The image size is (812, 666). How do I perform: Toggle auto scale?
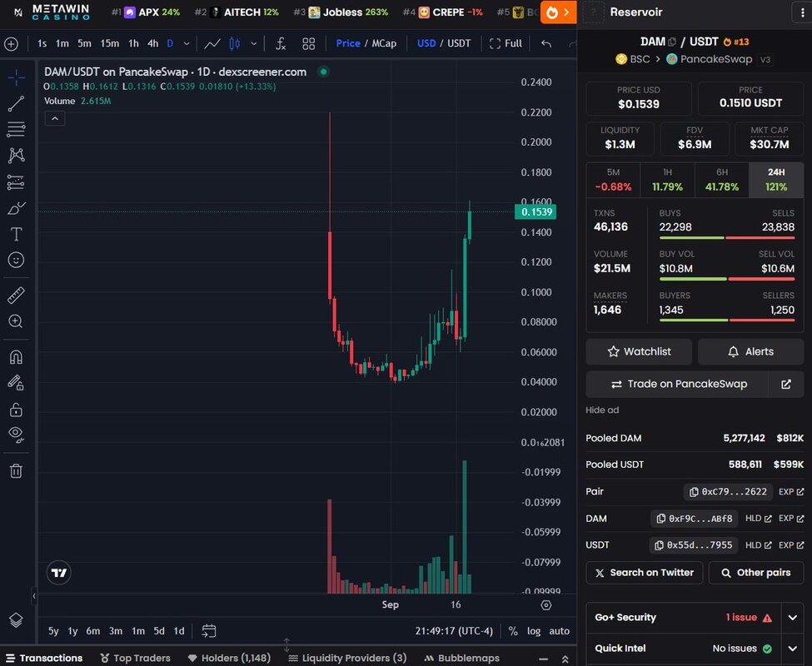tap(560, 631)
